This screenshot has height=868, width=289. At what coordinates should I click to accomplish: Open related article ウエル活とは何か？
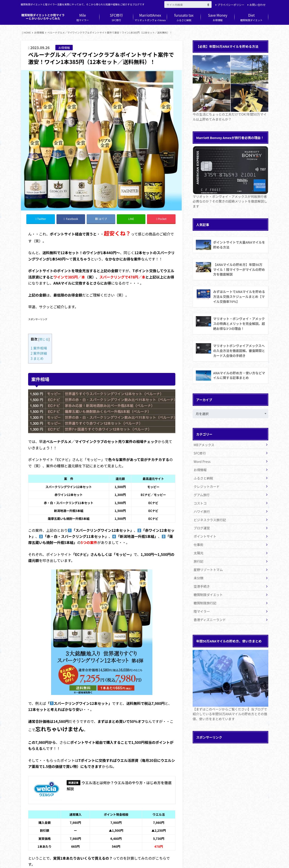[x=119, y=786]
